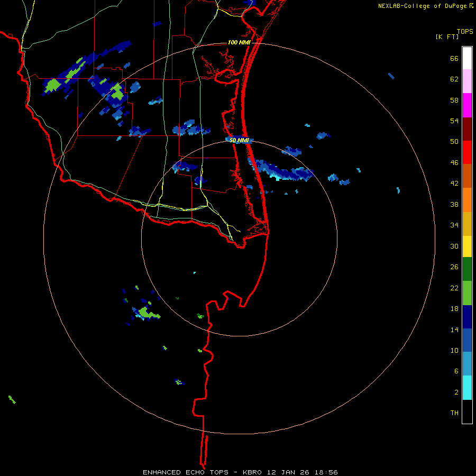The height and width of the screenshot is (476, 476).
Task: Click the white 66 kft legend swatch
Action: 467,58
